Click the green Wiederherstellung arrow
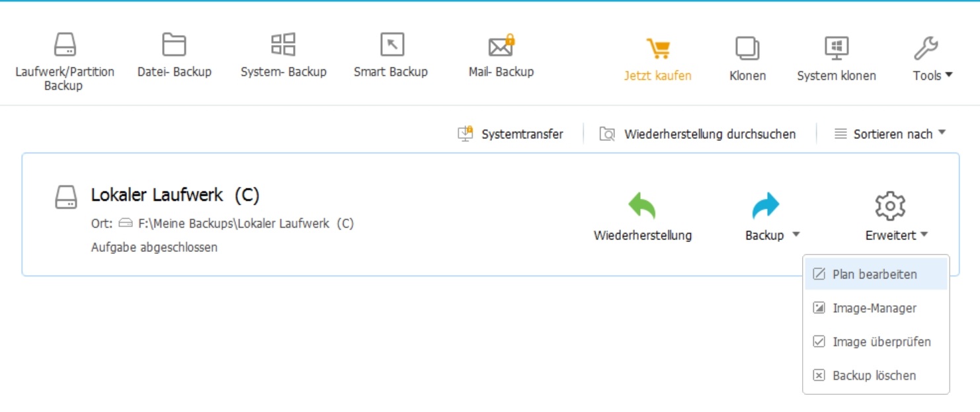Image resolution: width=980 pixels, height=412 pixels. (x=642, y=206)
